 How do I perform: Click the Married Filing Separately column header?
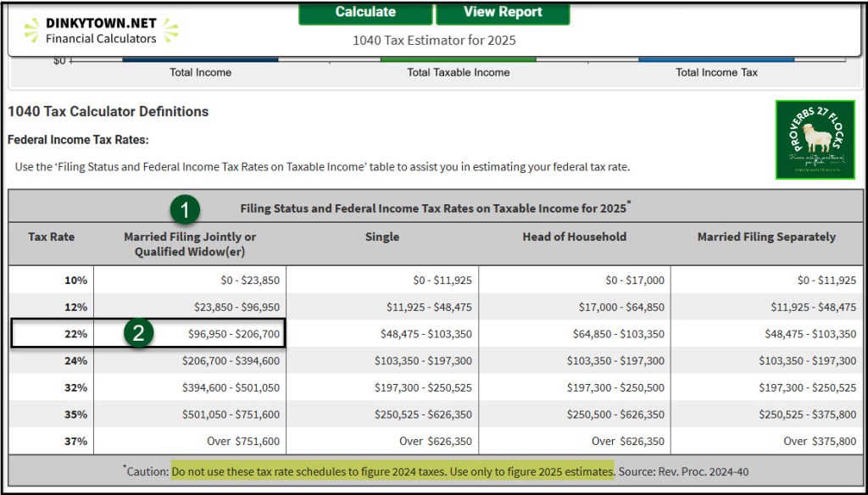(x=766, y=237)
